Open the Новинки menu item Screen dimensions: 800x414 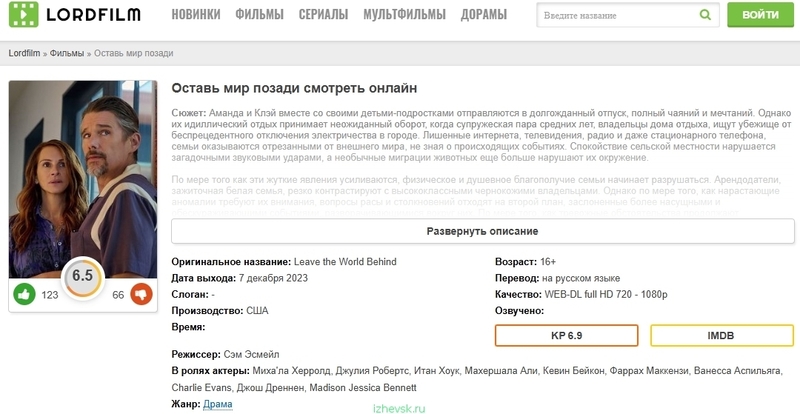click(x=196, y=15)
